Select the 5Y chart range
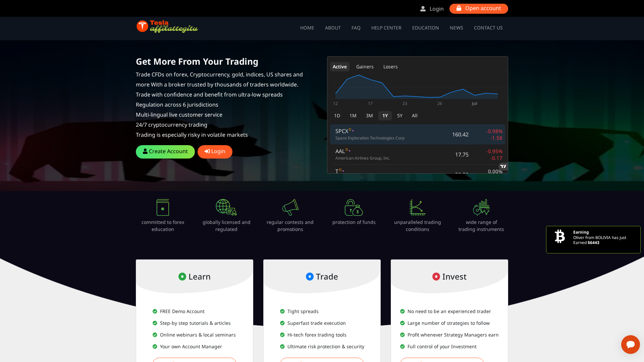The height and width of the screenshot is (362, 644). tap(400, 116)
